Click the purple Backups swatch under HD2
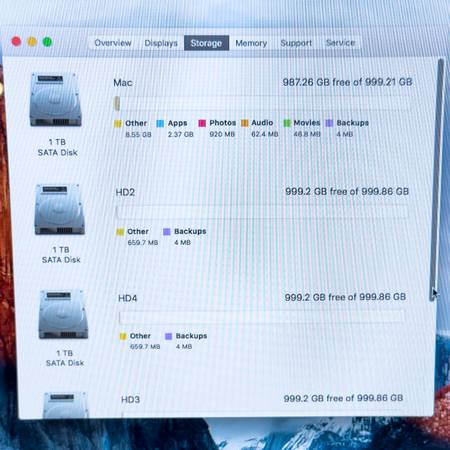Screen dimensions: 450x450 click(167, 232)
